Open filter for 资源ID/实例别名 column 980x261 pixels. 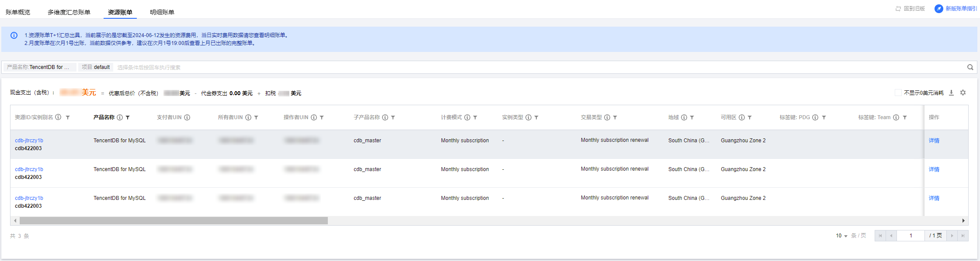tap(68, 117)
